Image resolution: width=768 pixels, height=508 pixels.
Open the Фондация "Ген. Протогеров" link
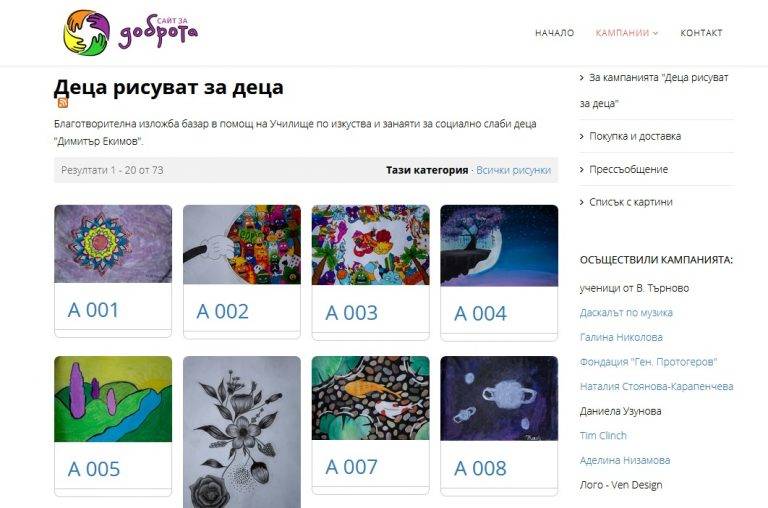coord(648,362)
